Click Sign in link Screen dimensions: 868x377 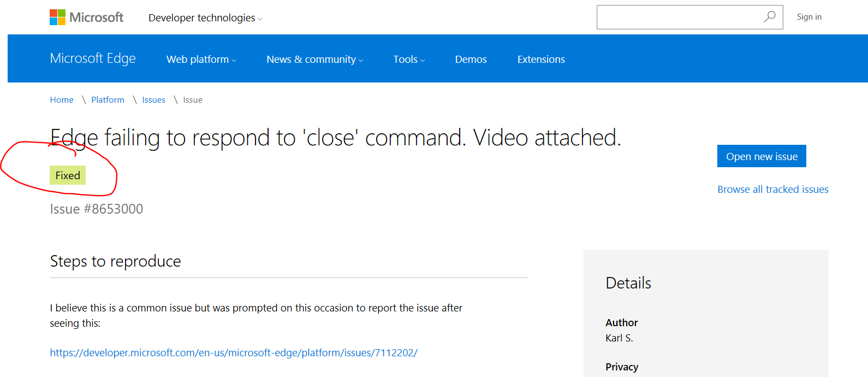[x=809, y=17]
